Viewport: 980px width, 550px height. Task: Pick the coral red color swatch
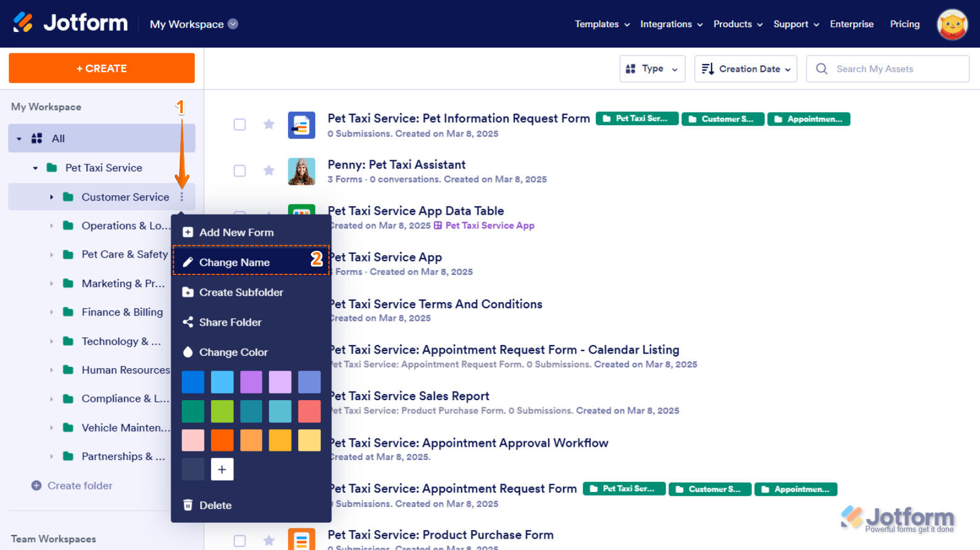[309, 411]
